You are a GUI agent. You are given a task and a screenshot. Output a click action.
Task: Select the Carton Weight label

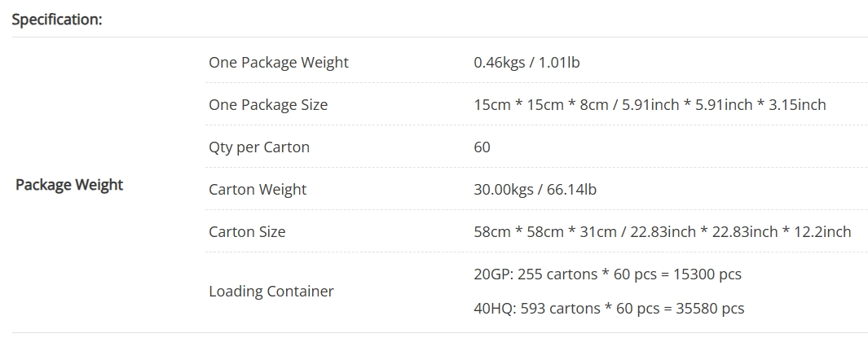click(258, 190)
